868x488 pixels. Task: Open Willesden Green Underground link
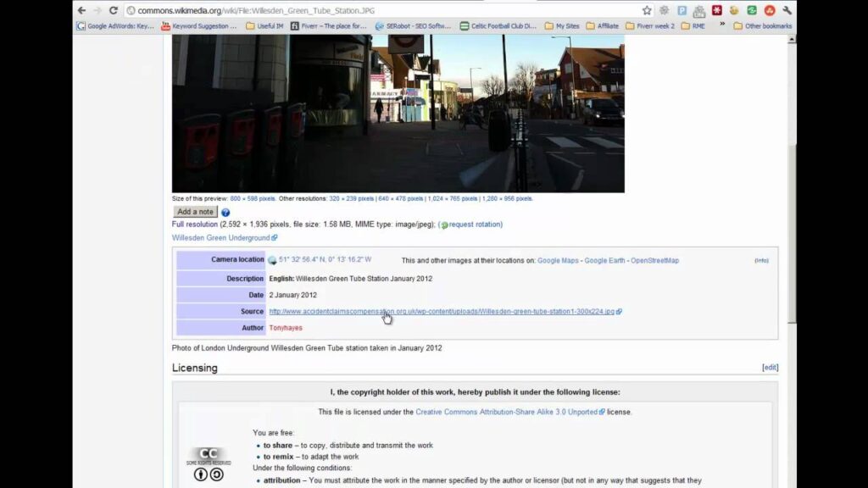tap(220, 238)
